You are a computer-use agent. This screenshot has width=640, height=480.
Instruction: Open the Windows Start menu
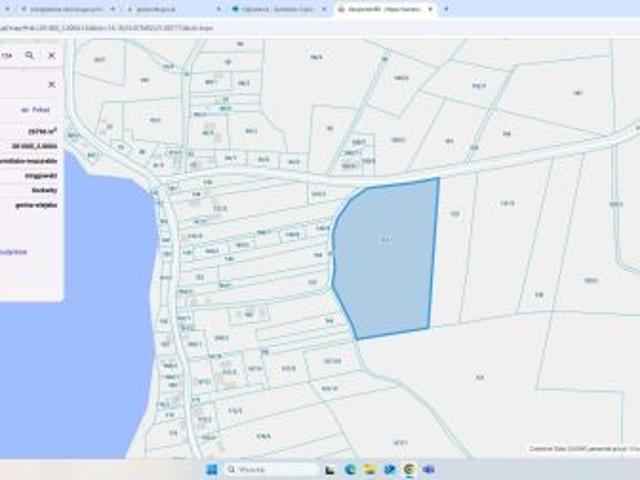tap(212, 469)
